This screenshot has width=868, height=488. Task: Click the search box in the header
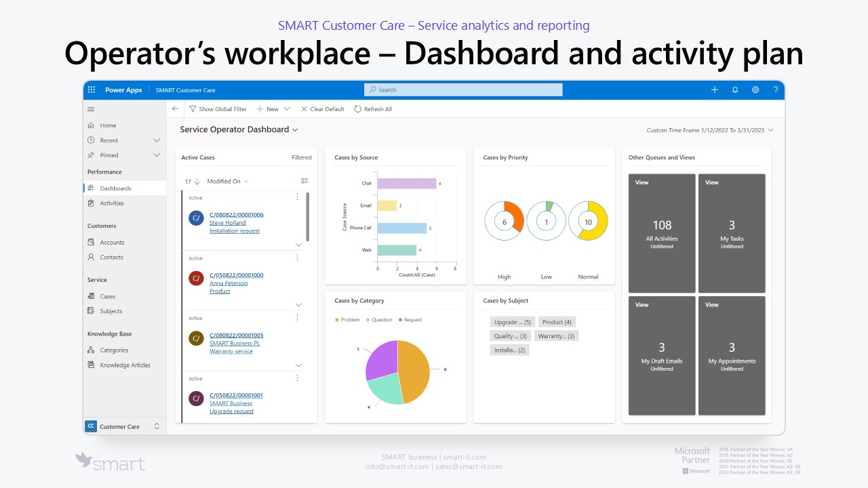point(463,89)
